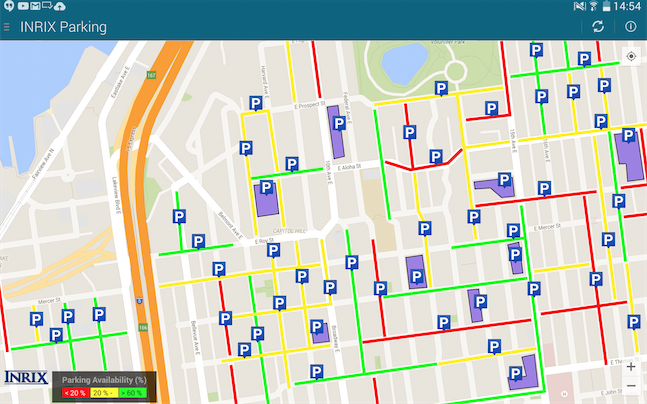Tap the Belmont Ave E street label
This screenshot has height=404, width=647.
(230, 225)
